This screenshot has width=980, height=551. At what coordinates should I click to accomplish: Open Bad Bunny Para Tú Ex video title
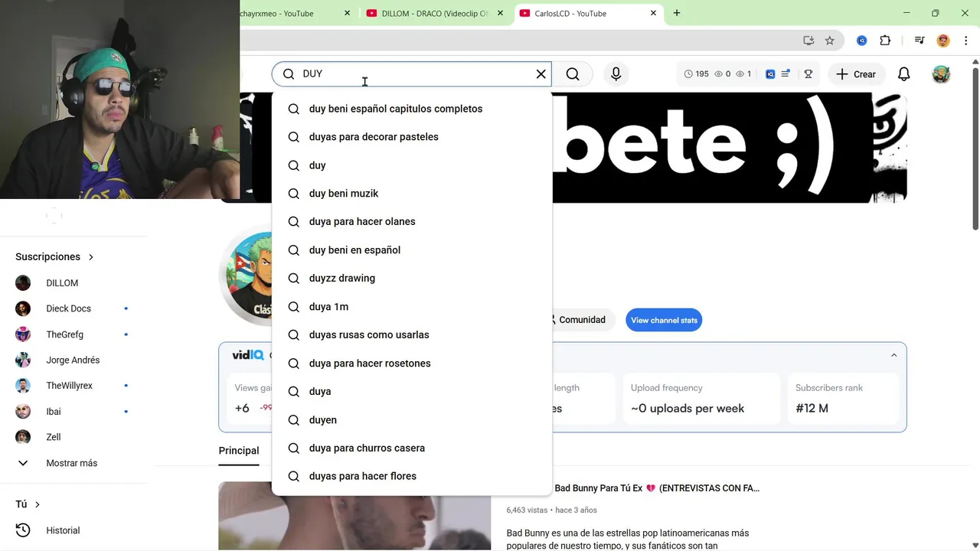[657, 488]
